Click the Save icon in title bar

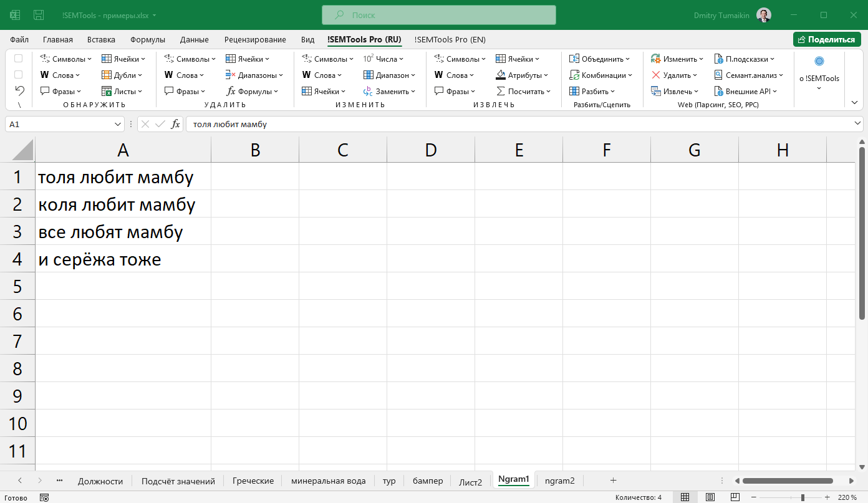(x=39, y=15)
